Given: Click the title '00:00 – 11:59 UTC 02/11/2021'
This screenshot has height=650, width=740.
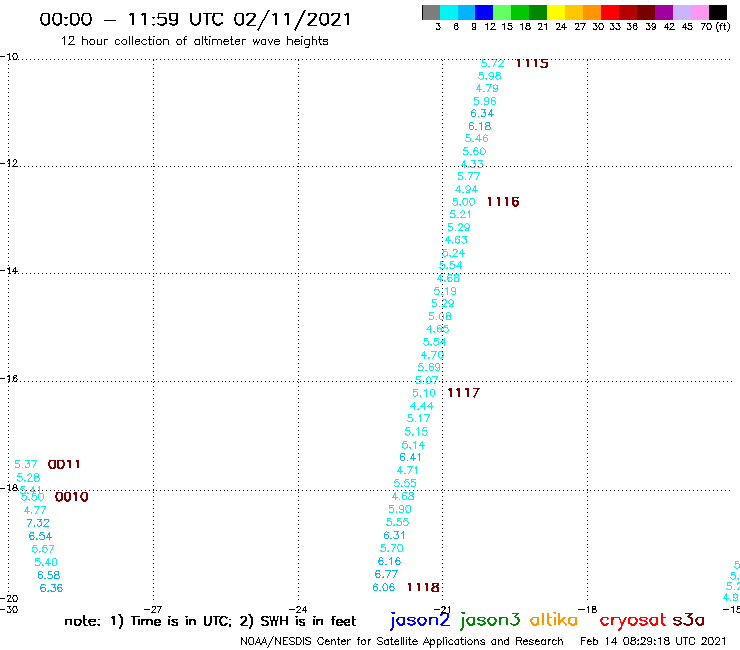Looking at the screenshot, I should point(195,20).
